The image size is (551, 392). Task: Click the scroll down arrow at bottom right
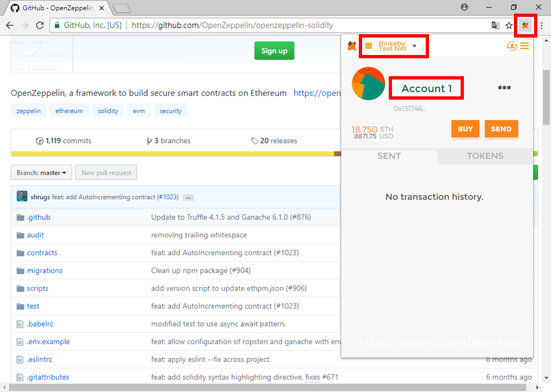(547, 378)
